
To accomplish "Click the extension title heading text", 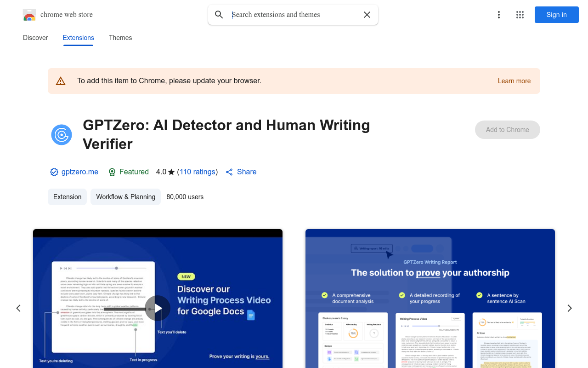I will [226, 134].
